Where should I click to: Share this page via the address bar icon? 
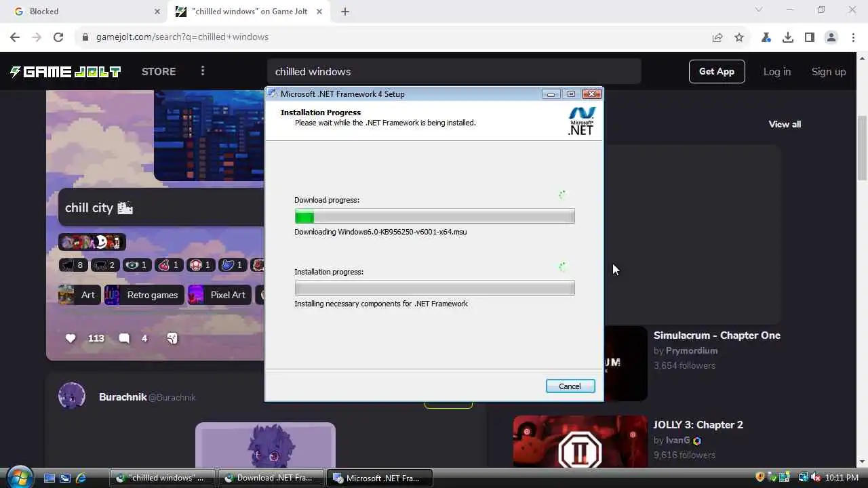pyautogui.click(x=717, y=37)
